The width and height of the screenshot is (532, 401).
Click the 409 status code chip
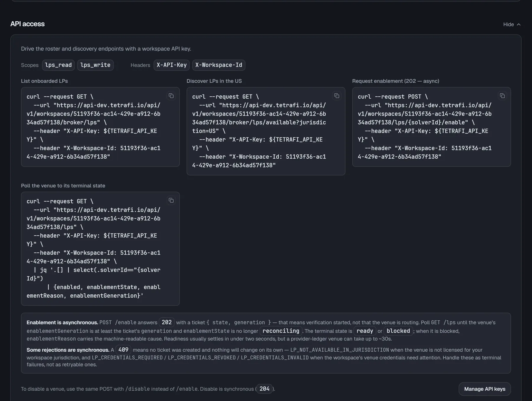(123, 350)
